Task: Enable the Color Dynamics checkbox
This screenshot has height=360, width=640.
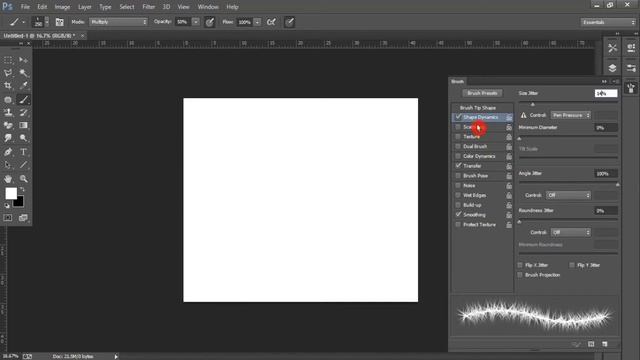Action: point(458,156)
